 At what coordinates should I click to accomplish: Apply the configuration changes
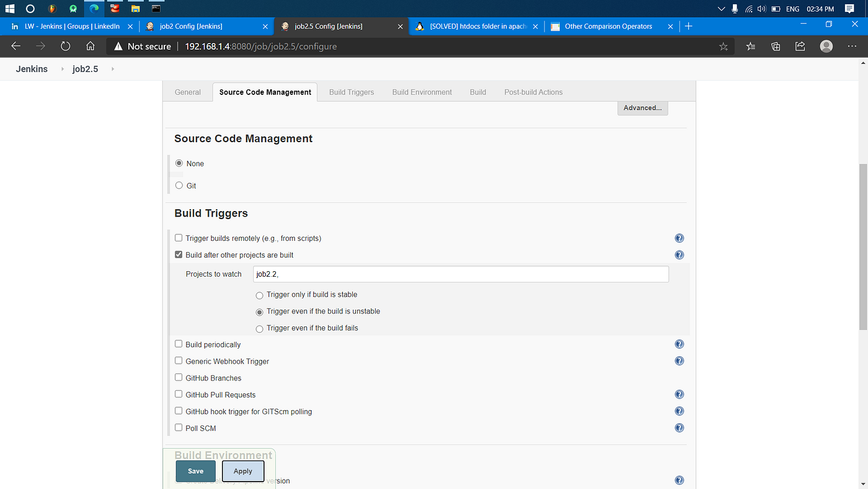tap(242, 471)
